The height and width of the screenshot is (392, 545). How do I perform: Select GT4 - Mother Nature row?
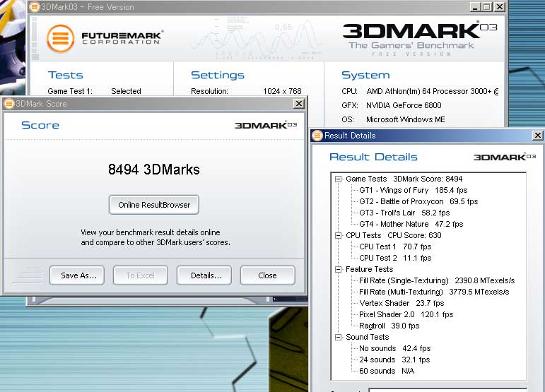point(411,225)
